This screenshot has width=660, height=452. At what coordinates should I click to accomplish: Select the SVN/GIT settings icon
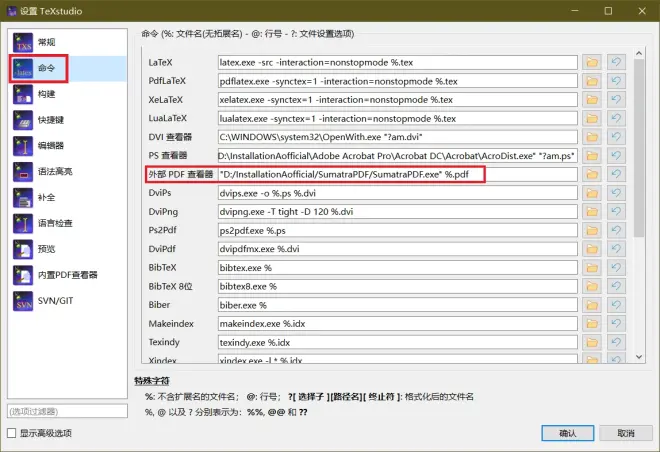[x=23, y=301]
